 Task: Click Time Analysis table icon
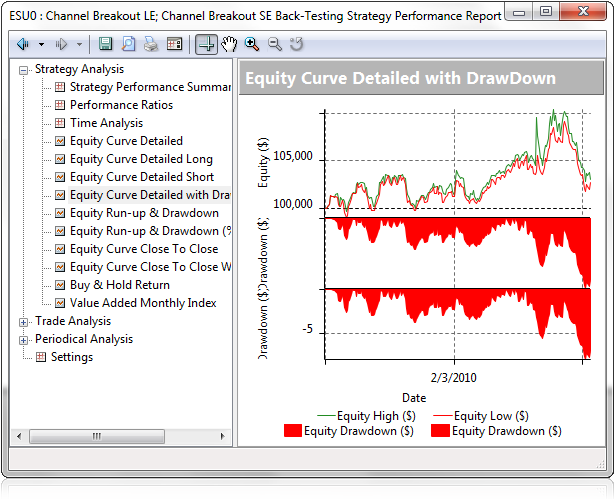pyautogui.click(x=60, y=123)
